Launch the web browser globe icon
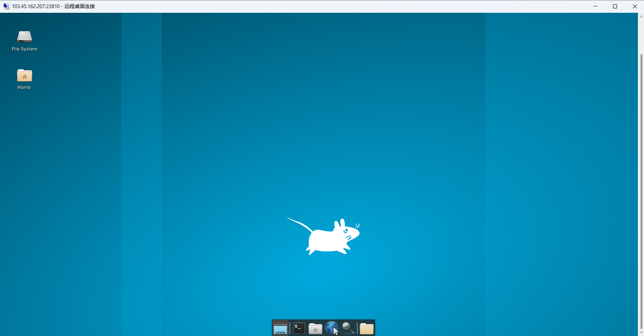This screenshot has height=336, width=644. 332,328
